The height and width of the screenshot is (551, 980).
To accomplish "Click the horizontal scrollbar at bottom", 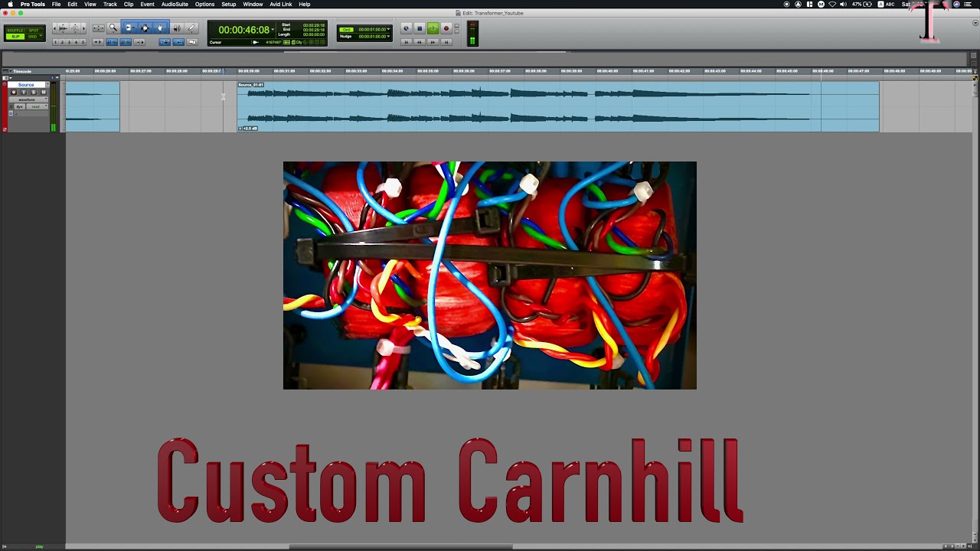I will coord(400,546).
